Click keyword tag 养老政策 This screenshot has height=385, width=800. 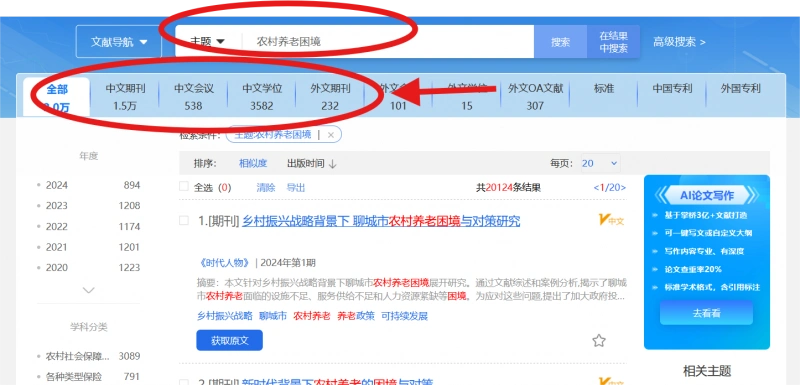pyautogui.click(x=356, y=316)
